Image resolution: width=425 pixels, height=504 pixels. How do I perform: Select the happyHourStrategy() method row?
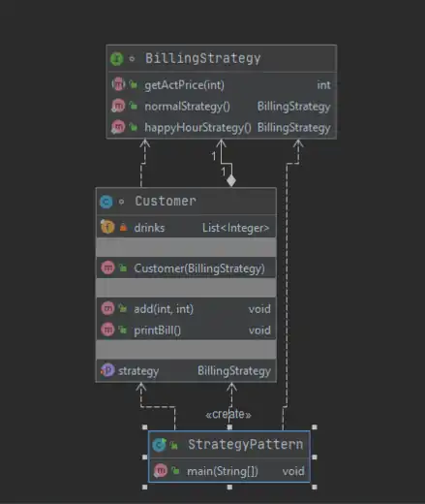(222, 127)
